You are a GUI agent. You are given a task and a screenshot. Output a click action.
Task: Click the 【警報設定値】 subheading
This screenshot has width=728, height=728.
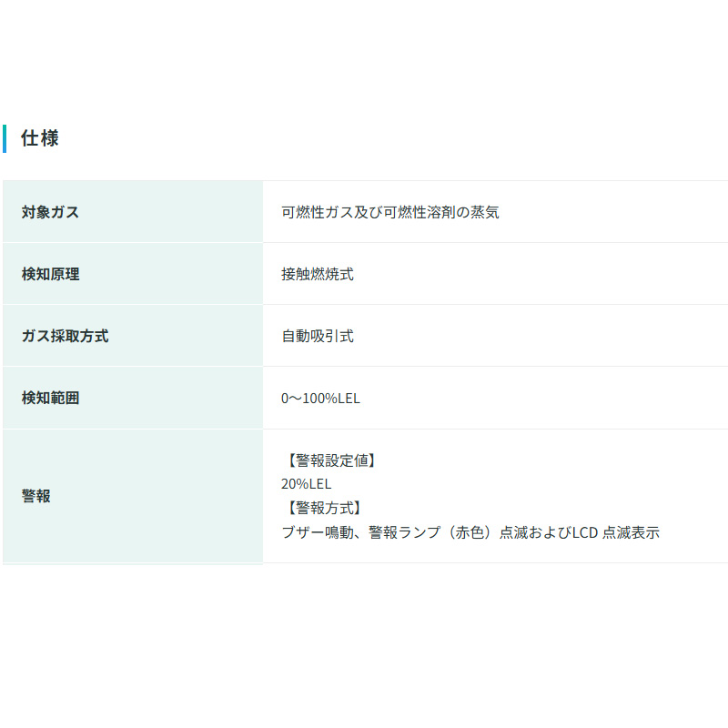tap(329, 460)
